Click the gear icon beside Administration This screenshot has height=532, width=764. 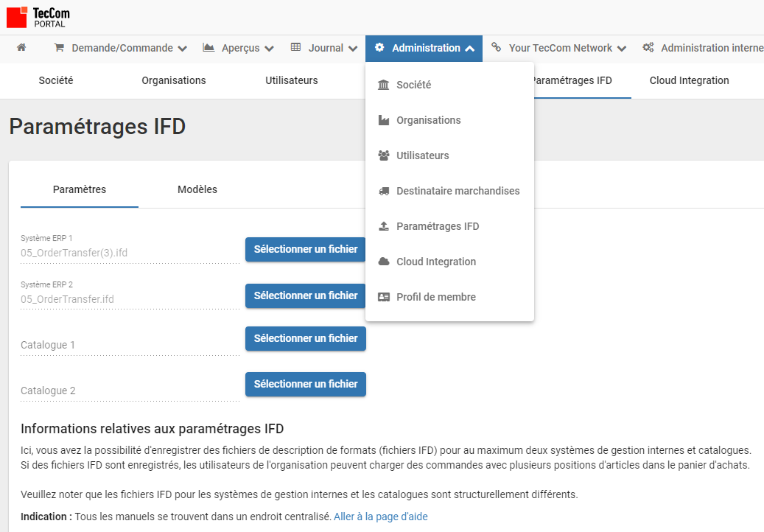[379, 47]
